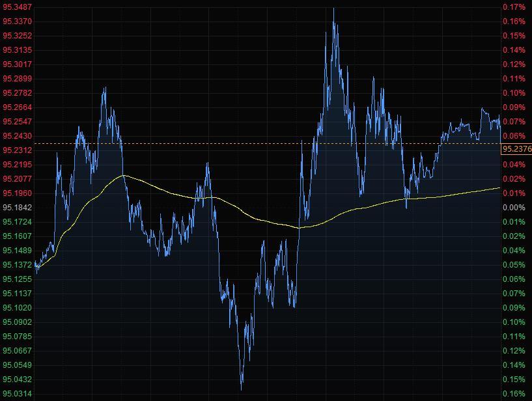Select the 95.2430 price axis label
Screen dimensions: 532x401
click(x=18, y=136)
